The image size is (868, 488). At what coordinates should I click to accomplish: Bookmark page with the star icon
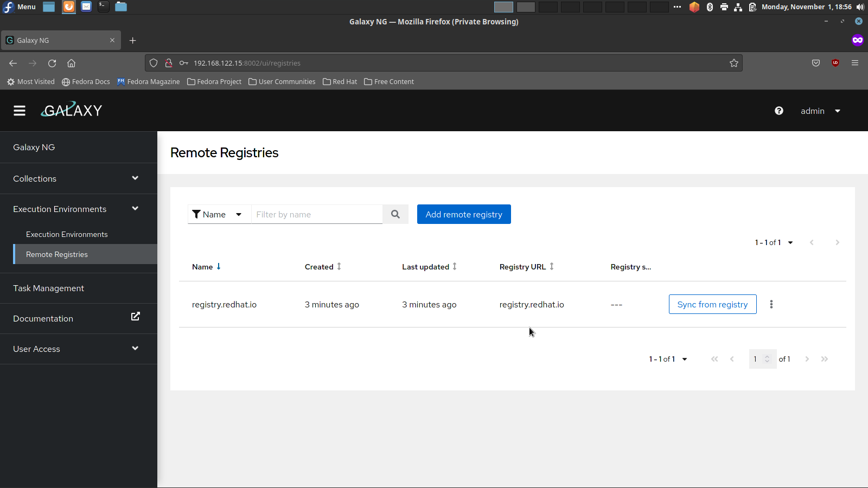tap(734, 63)
